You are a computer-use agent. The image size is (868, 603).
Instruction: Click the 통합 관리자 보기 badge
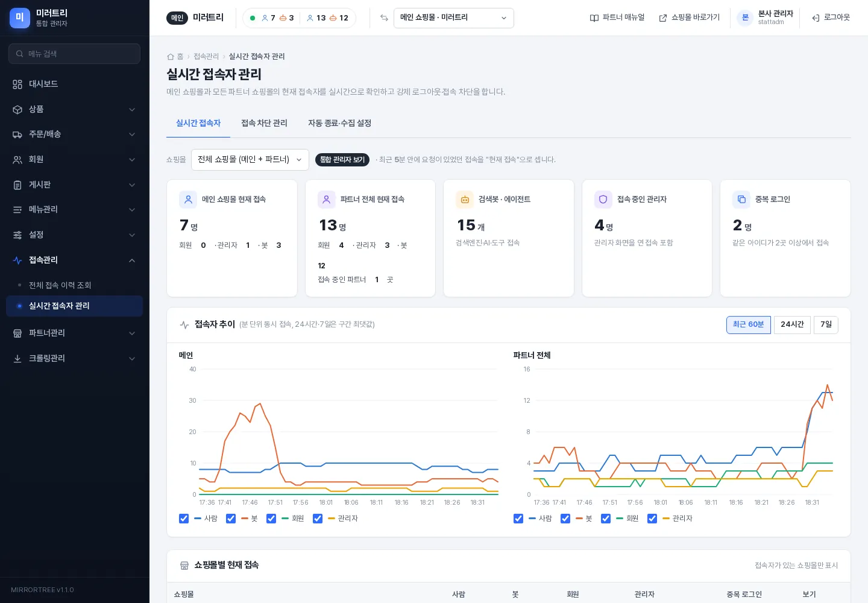pos(342,160)
